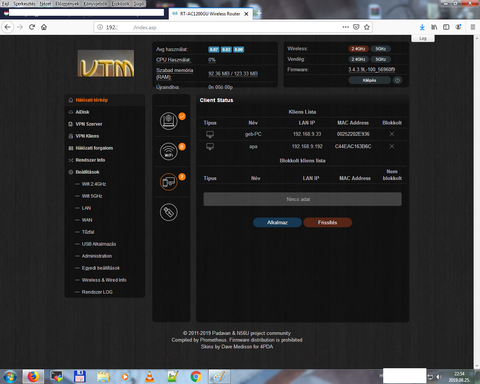480x384 pixels.
Task: Open Firefox downloads arrow
Action: 422,27
